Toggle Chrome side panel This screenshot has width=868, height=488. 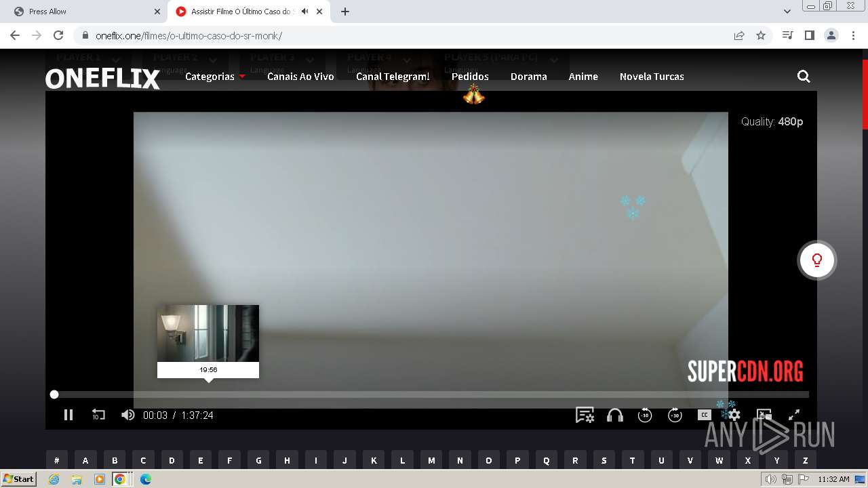tap(809, 35)
